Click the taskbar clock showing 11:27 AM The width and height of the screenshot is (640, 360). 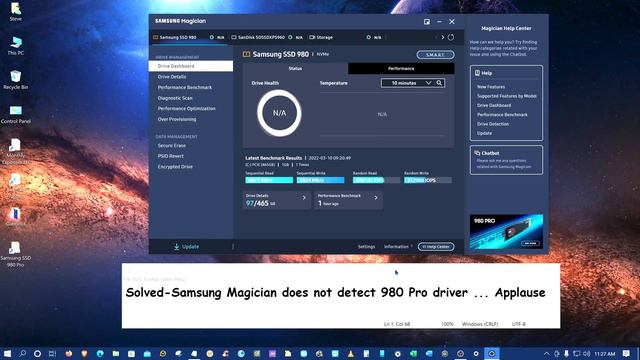point(604,353)
